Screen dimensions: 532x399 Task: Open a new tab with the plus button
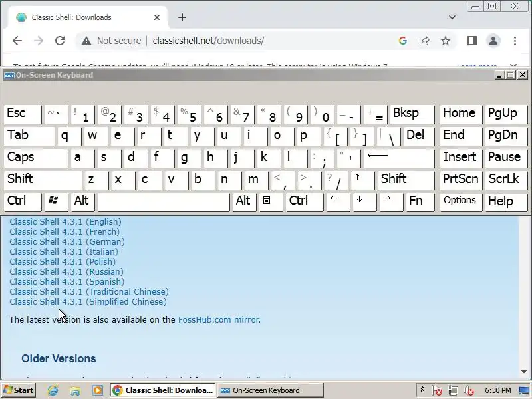coord(182,17)
